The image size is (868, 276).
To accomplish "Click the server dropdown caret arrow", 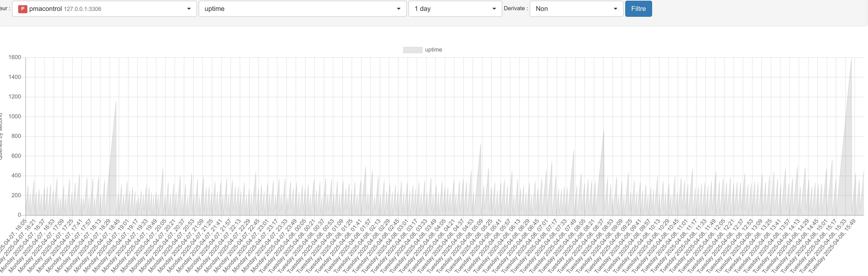I will pyautogui.click(x=189, y=9).
